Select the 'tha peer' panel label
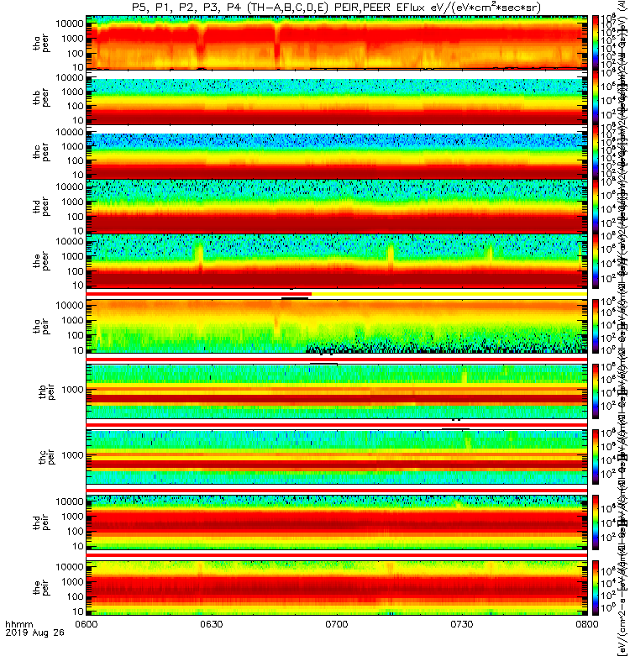The image size is (630, 672). [41, 44]
